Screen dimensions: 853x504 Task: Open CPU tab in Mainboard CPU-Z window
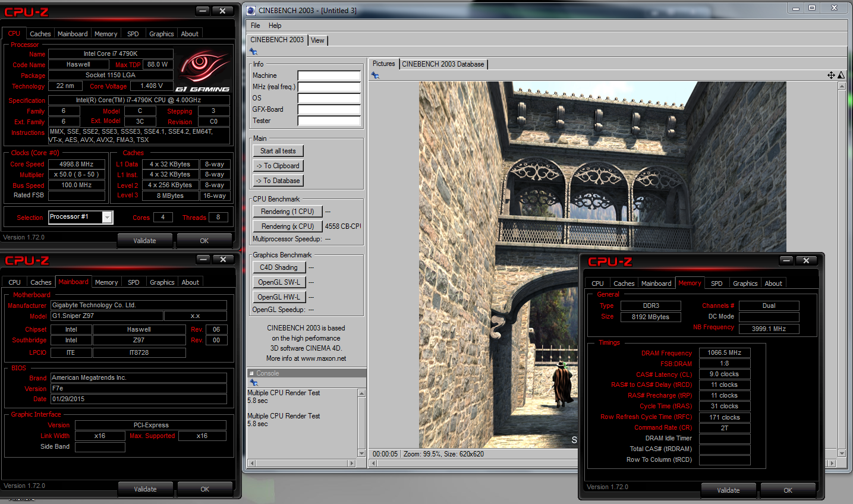click(x=15, y=282)
